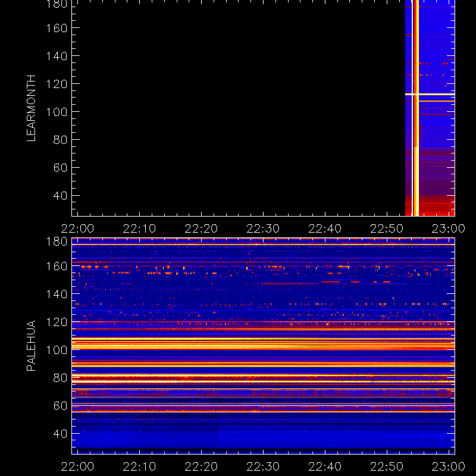Click the bright vertical burst stripe in the Learmonth spectrogram
Image resolution: width=476 pixels, height=476 pixels.
pyautogui.click(x=415, y=108)
